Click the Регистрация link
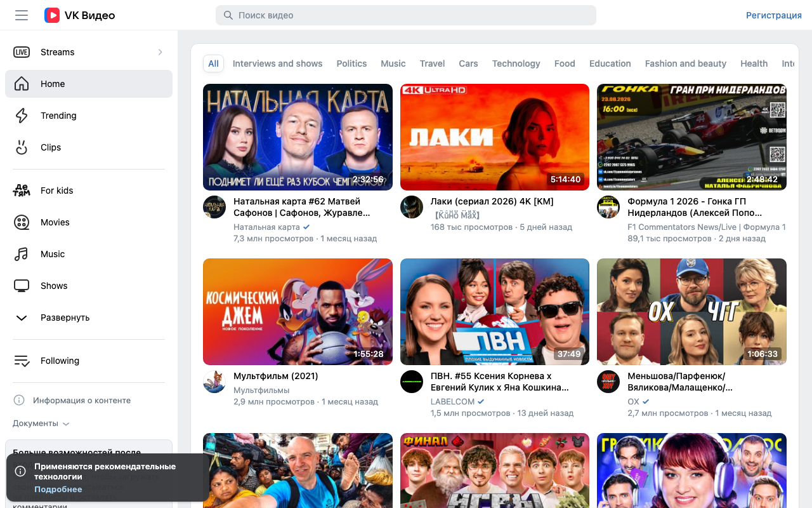This screenshot has height=508, width=812. pyautogui.click(x=774, y=15)
